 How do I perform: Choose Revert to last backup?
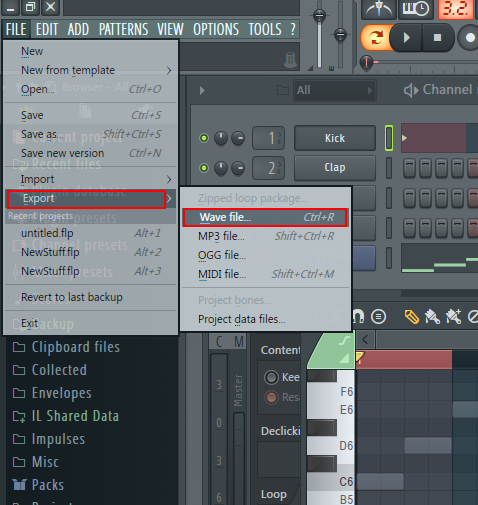(x=90, y=297)
